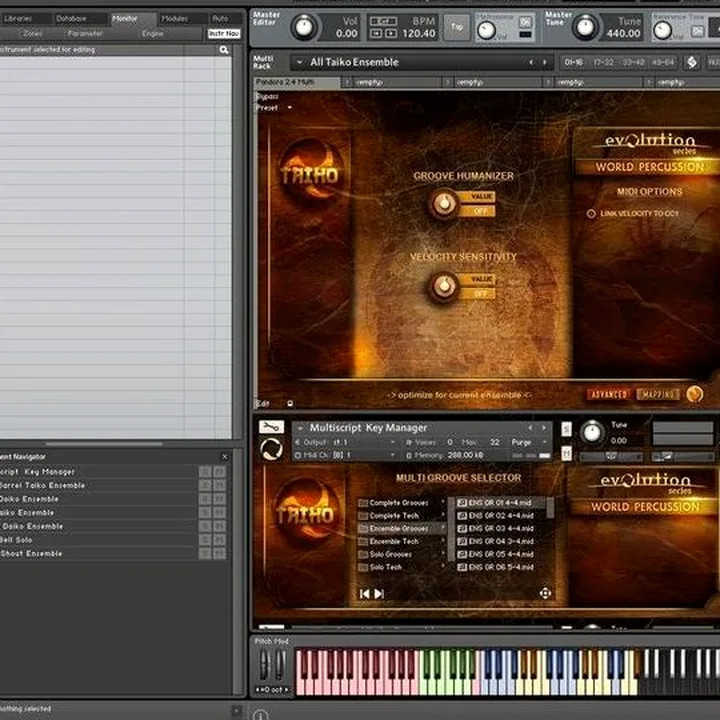Click the script Edit button
The height and width of the screenshot is (720, 720).
click(x=262, y=404)
